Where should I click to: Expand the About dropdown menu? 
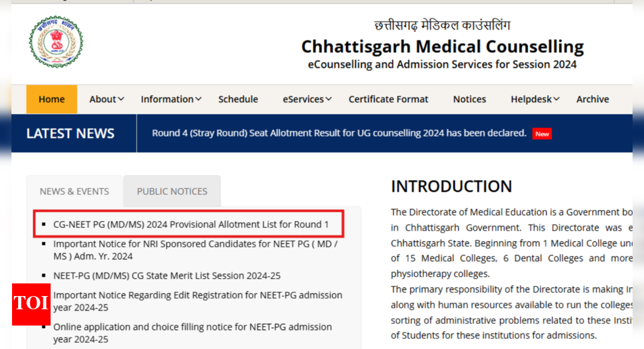105,99
